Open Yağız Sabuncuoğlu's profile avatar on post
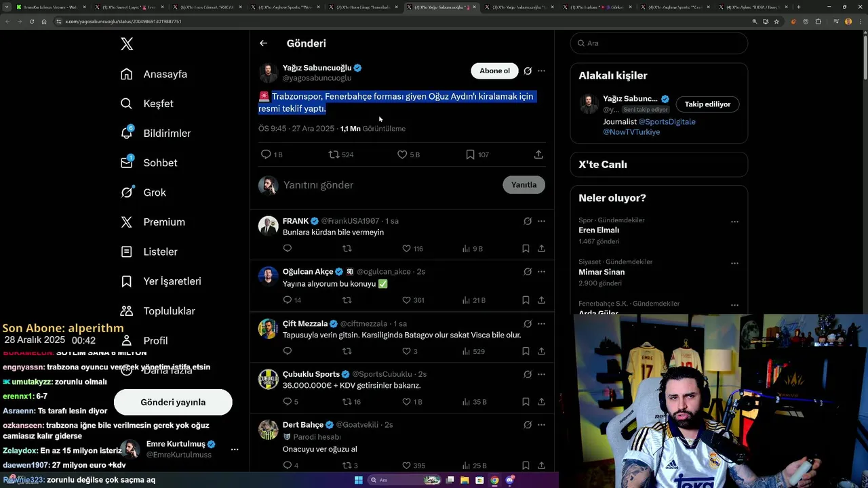This screenshot has height=488, width=868. (269, 73)
